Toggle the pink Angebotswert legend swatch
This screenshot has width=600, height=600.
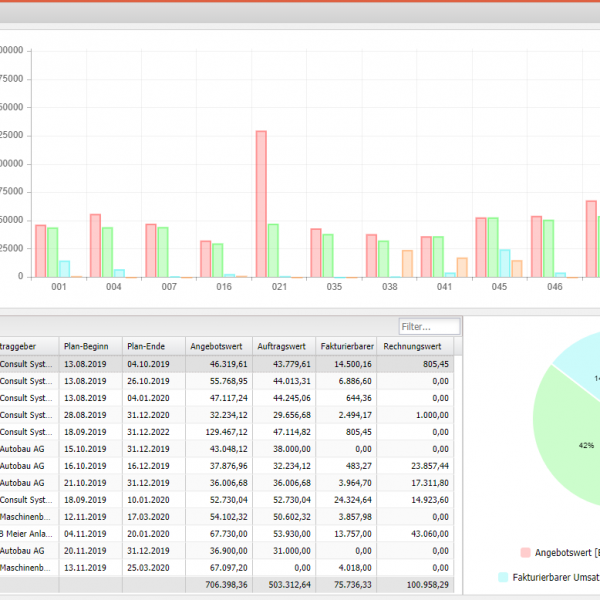[x=526, y=552]
